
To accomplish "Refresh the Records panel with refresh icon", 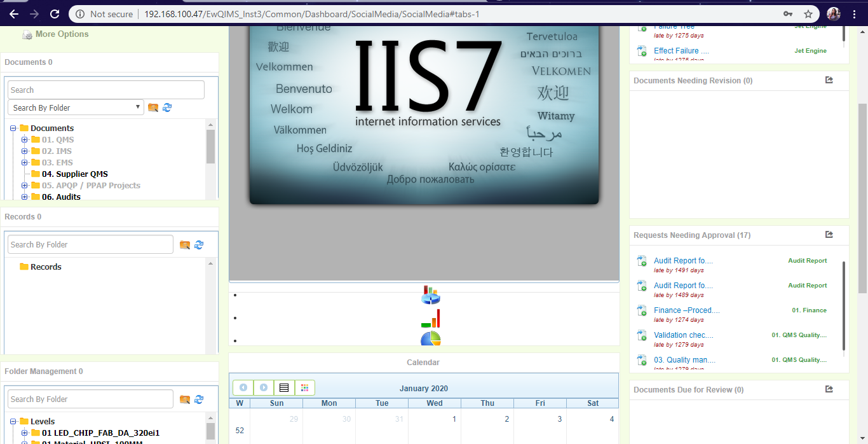I will (x=199, y=245).
